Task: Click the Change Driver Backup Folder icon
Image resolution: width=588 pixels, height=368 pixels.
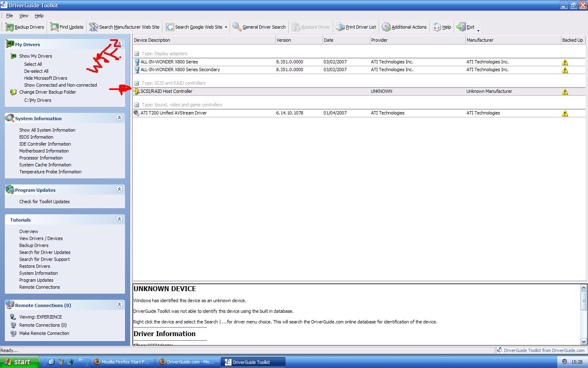Action: tap(13, 92)
